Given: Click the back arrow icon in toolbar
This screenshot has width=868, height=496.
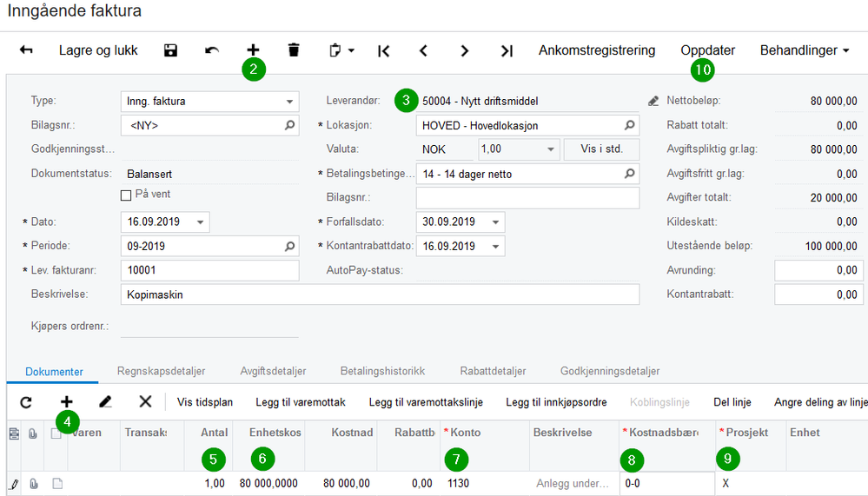Looking at the screenshot, I should pyautogui.click(x=26, y=50).
